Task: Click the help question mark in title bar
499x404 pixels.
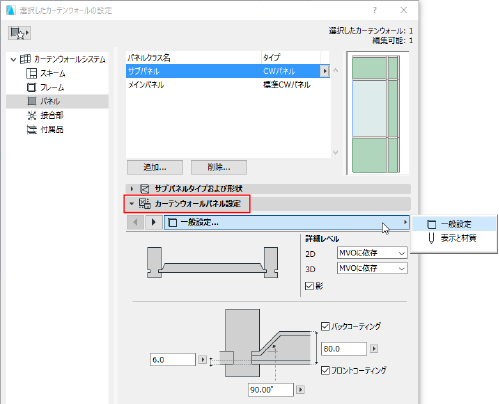Action: (x=375, y=10)
